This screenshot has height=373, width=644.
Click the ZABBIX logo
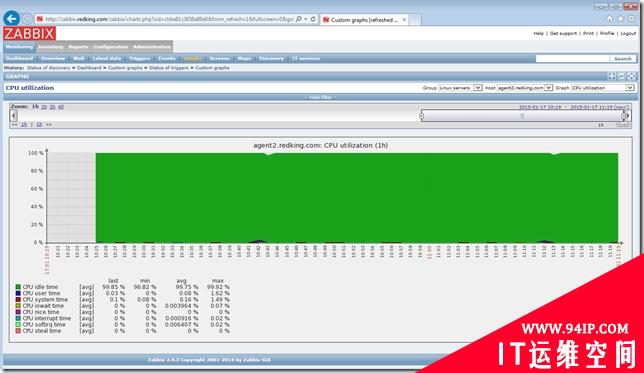30,34
